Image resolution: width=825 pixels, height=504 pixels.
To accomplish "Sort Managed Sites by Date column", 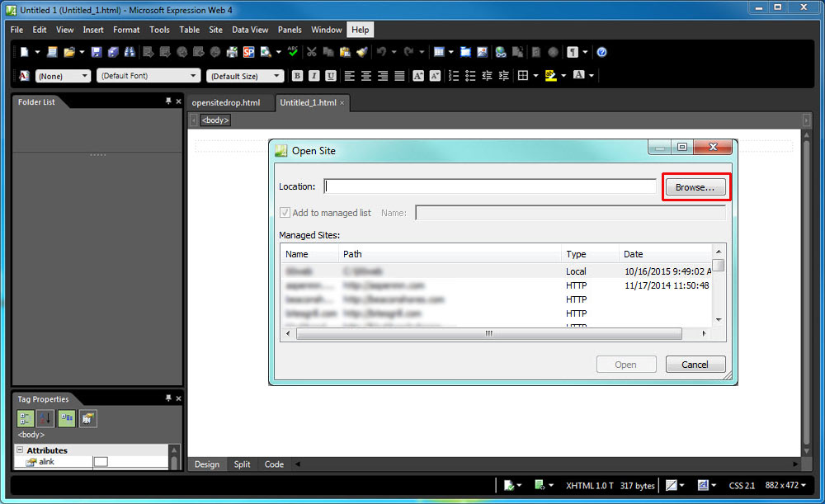I will click(666, 254).
